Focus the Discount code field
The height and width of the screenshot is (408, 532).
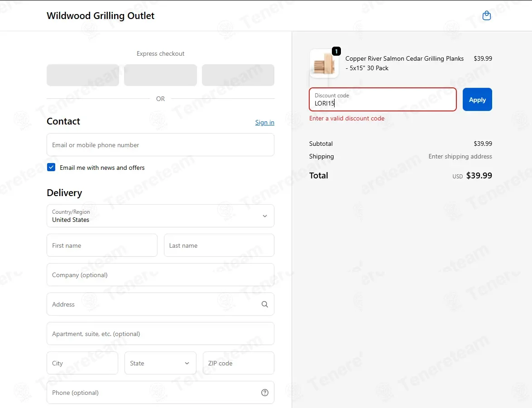pos(383,100)
